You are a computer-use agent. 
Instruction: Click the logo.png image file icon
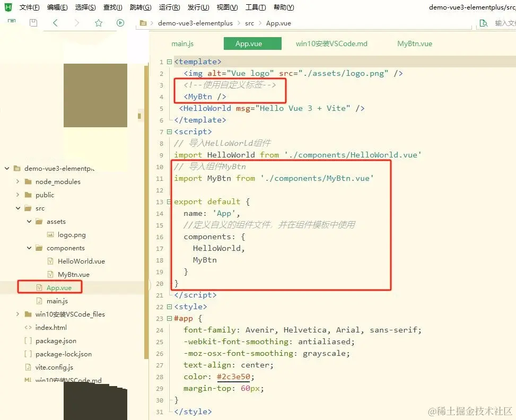pos(50,235)
